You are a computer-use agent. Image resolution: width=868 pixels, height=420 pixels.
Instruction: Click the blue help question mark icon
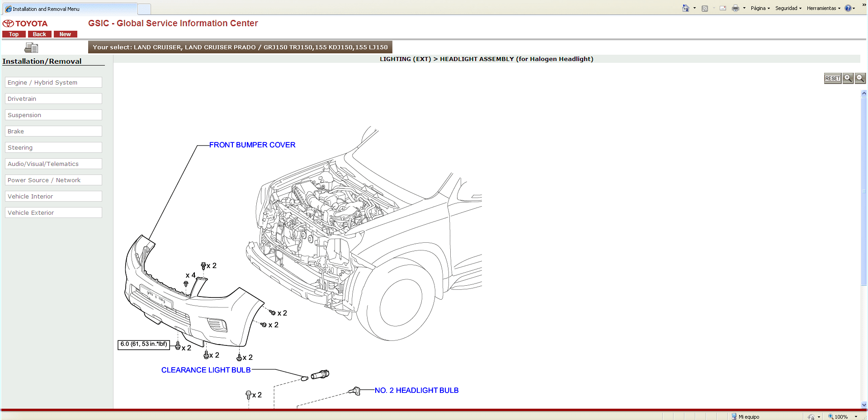(x=848, y=8)
